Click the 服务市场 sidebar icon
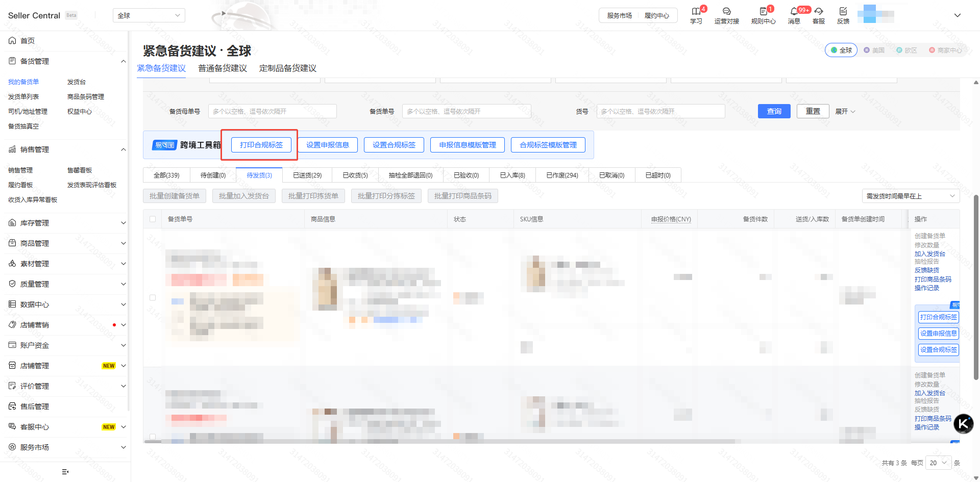This screenshot has width=980, height=482. 12,447
